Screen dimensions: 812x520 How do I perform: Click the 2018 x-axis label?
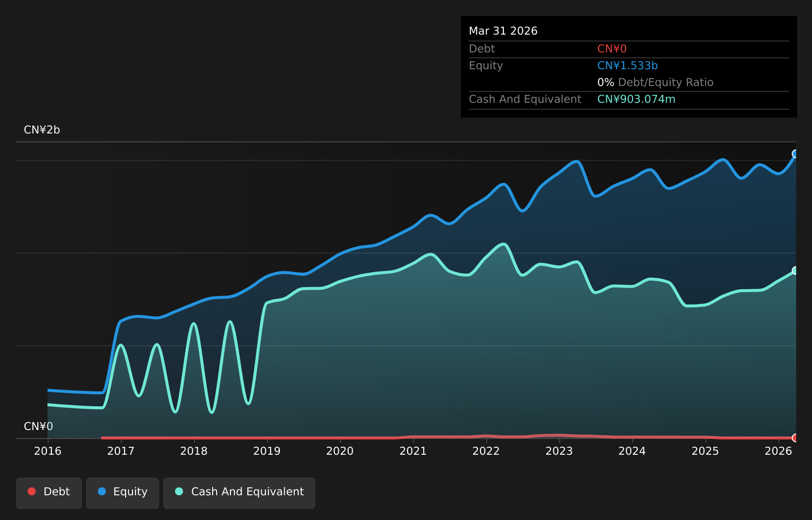click(x=194, y=451)
